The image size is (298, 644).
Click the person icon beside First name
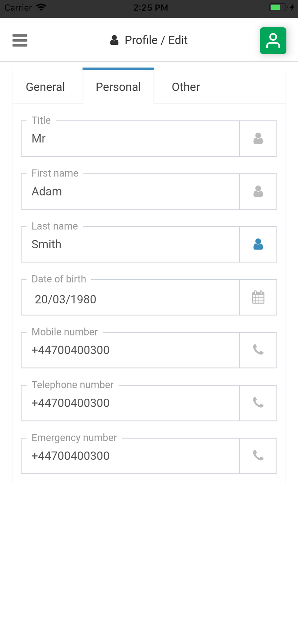click(x=258, y=192)
